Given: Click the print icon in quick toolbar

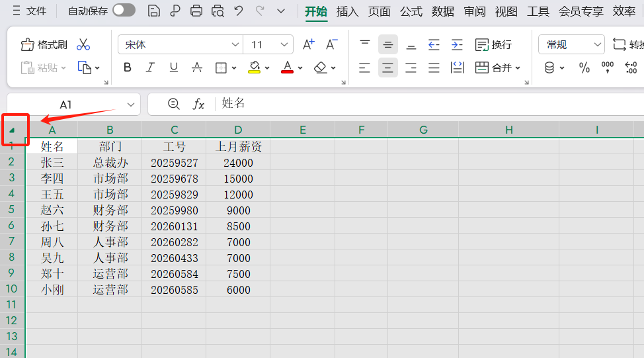Looking at the screenshot, I should click(x=196, y=11).
